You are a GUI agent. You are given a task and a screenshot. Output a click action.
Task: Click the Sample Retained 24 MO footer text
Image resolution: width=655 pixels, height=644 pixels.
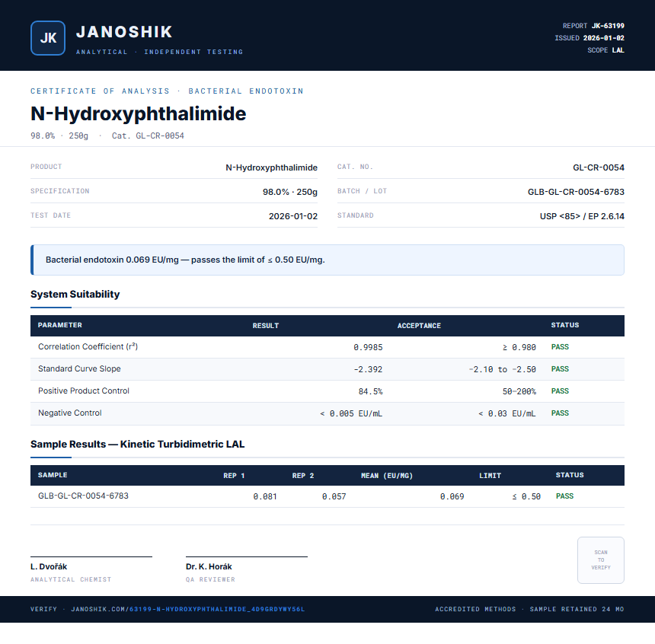point(577,609)
